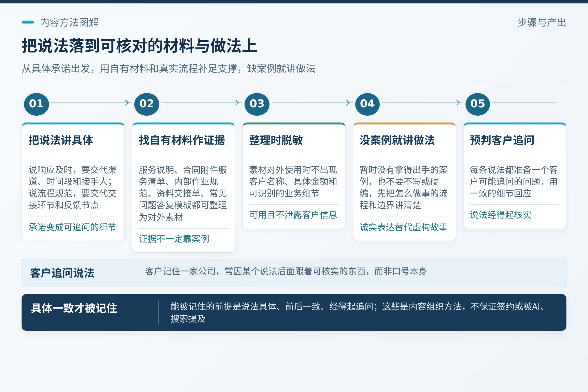Click the paragraph starting 每条说法都准备
The width and height of the screenshot is (588, 392).
[514, 182]
